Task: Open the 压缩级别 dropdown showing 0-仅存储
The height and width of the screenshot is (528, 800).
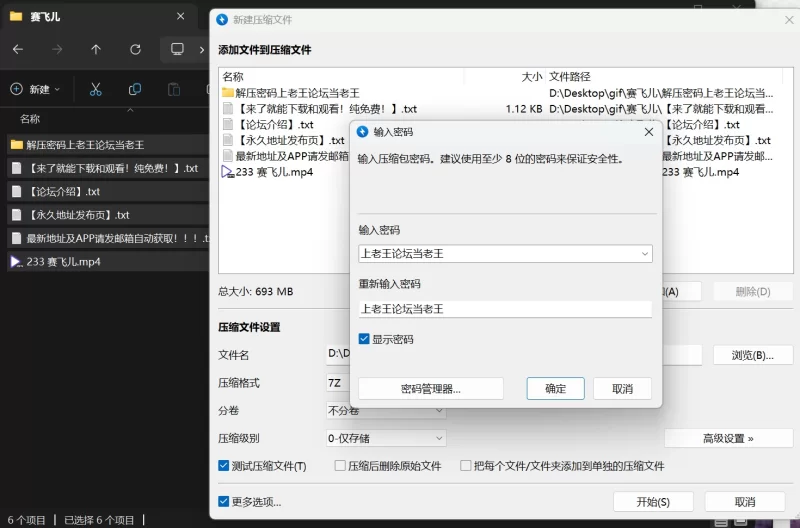Action: click(438, 438)
